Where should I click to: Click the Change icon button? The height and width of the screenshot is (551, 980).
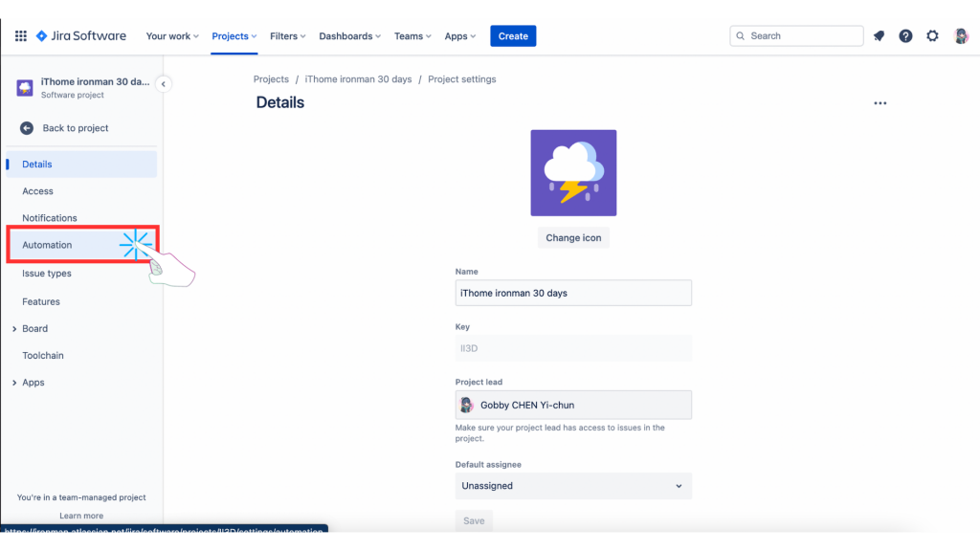click(x=573, y=238)
